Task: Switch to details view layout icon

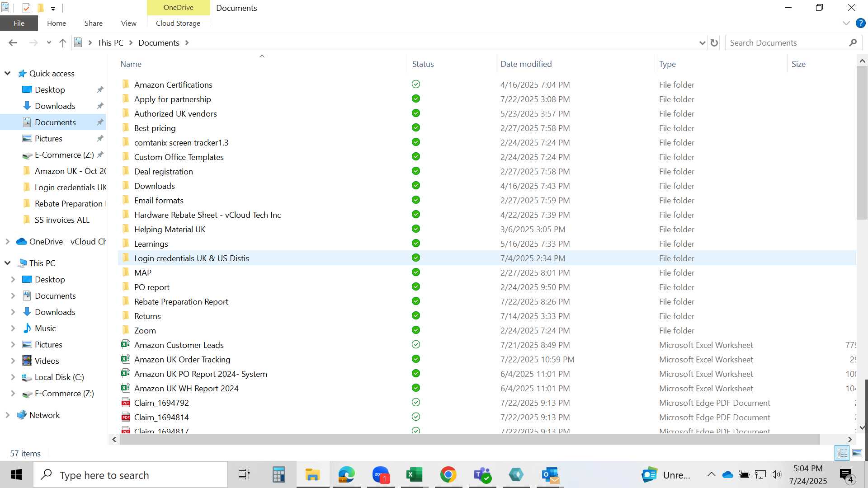Action: click(x=842, y=453)
